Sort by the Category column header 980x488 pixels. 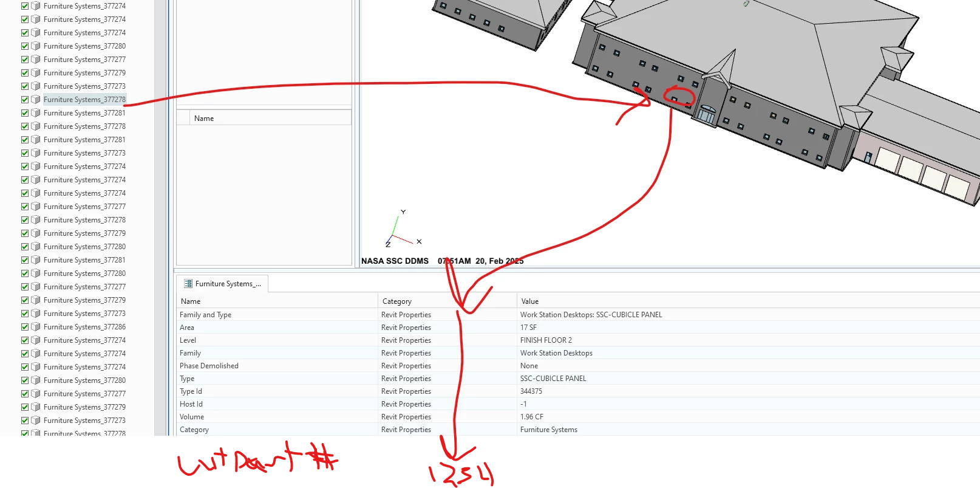pos(447,301)
